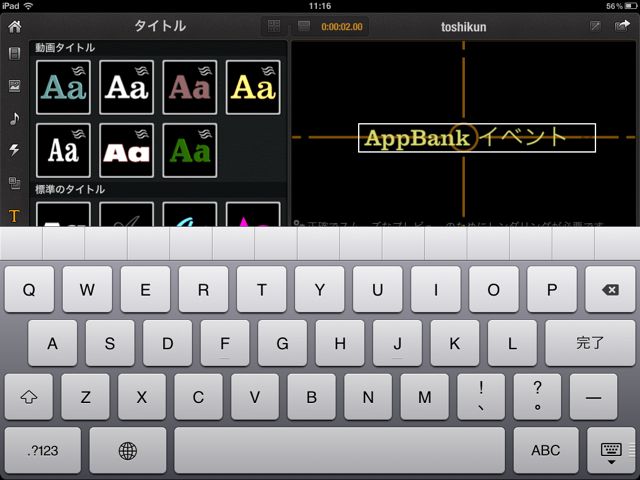Tap the shift arrow key
640x480 pixels.
point(29,397)
